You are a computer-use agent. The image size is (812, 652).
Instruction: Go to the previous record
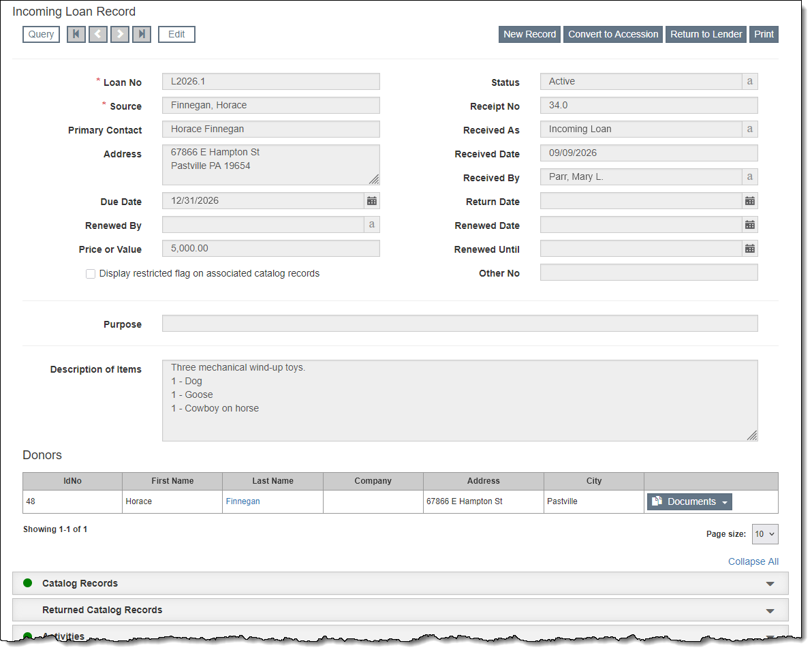coord(98,34)
